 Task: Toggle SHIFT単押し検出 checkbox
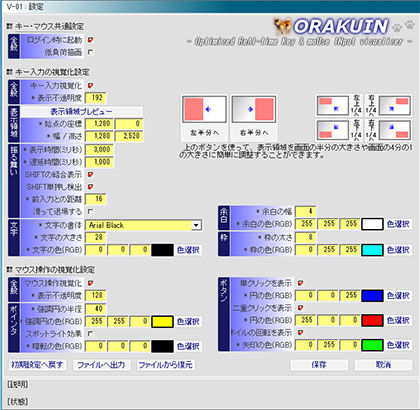90,187
